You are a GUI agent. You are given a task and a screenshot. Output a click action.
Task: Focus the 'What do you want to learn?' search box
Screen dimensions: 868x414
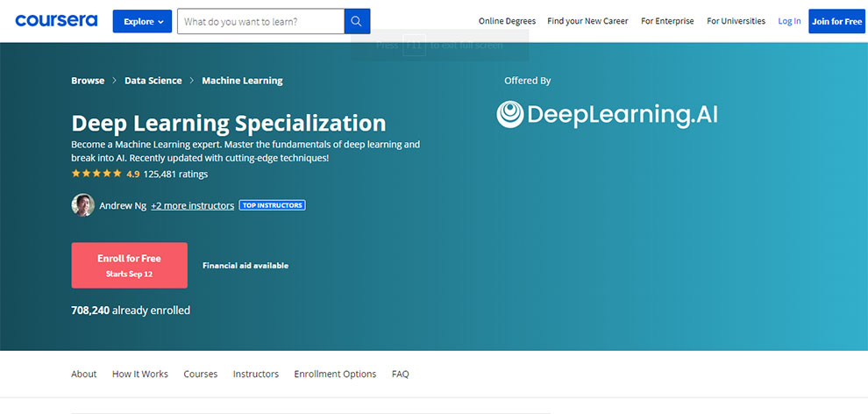[x=260, y=21]
